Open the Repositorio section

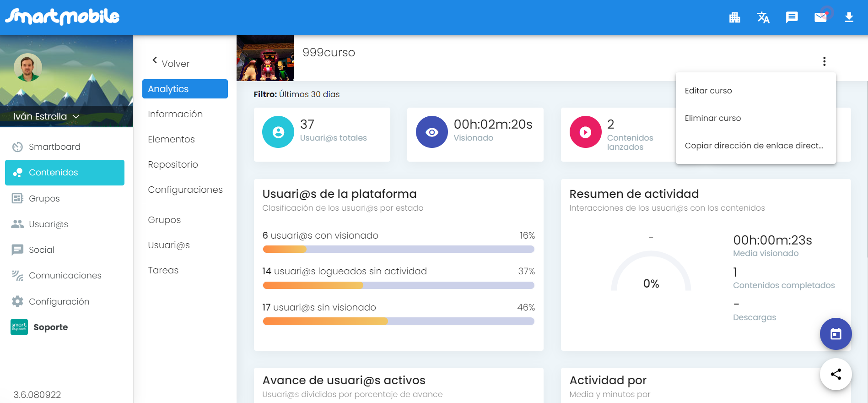pyautogui.click(x=173, y=164)
